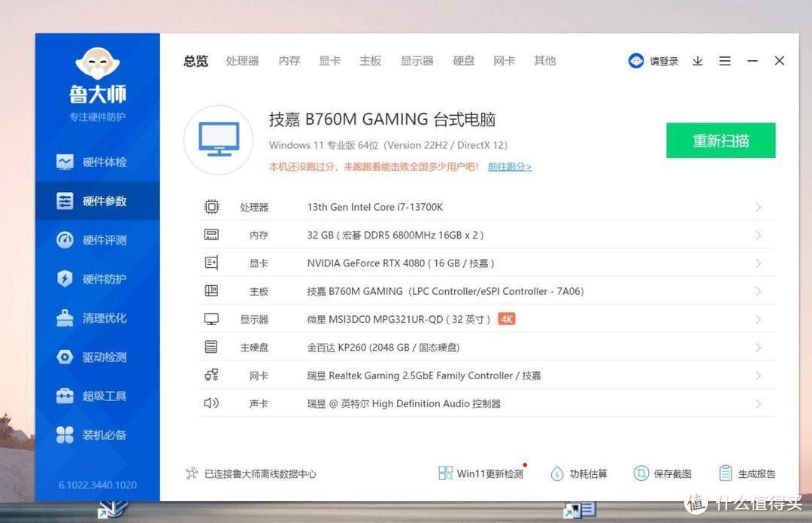Viewport: 812px width, 523px height.
Task: Click the 前往跑分 link
Action: click(509, 167)
